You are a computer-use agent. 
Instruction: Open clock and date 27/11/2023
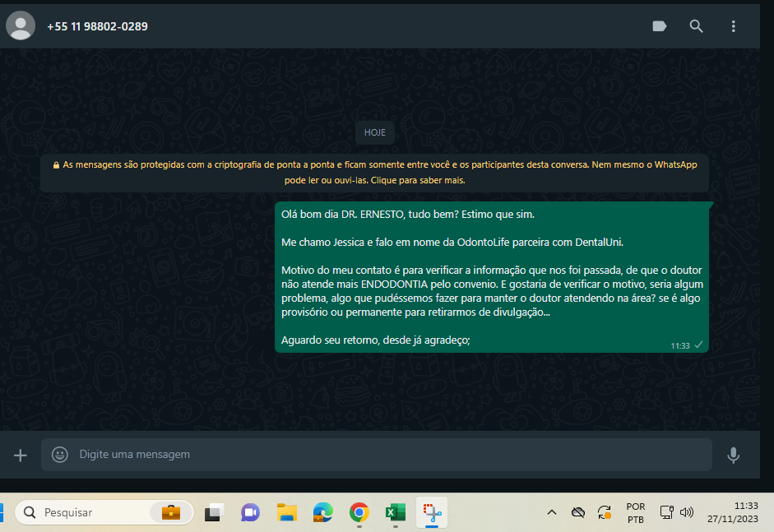[733, 512]
